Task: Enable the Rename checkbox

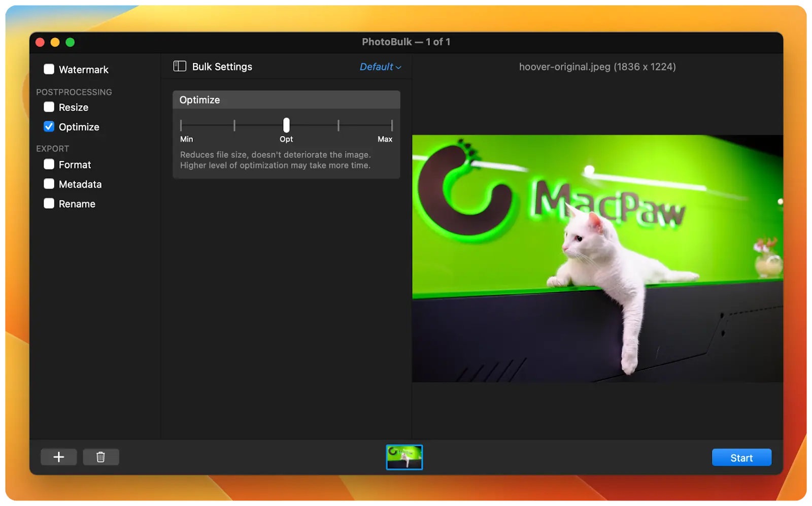Action: [49, 204]
